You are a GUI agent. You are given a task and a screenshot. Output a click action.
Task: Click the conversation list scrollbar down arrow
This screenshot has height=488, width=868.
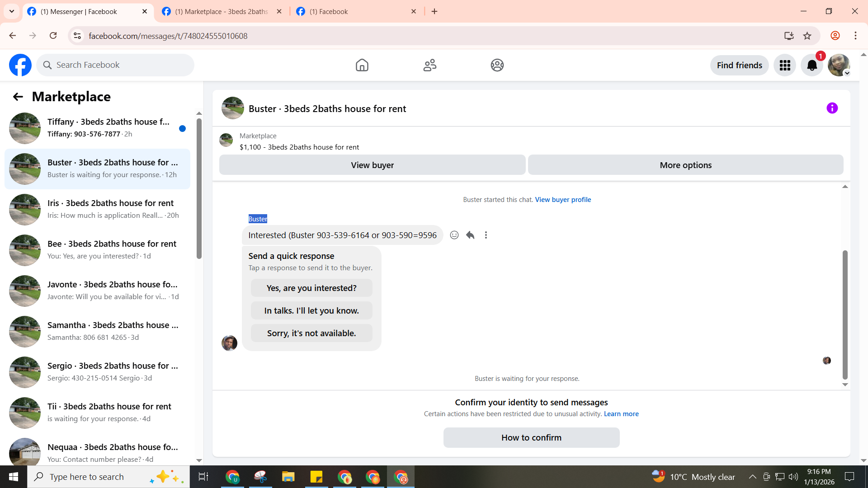[x=199, y=460]
